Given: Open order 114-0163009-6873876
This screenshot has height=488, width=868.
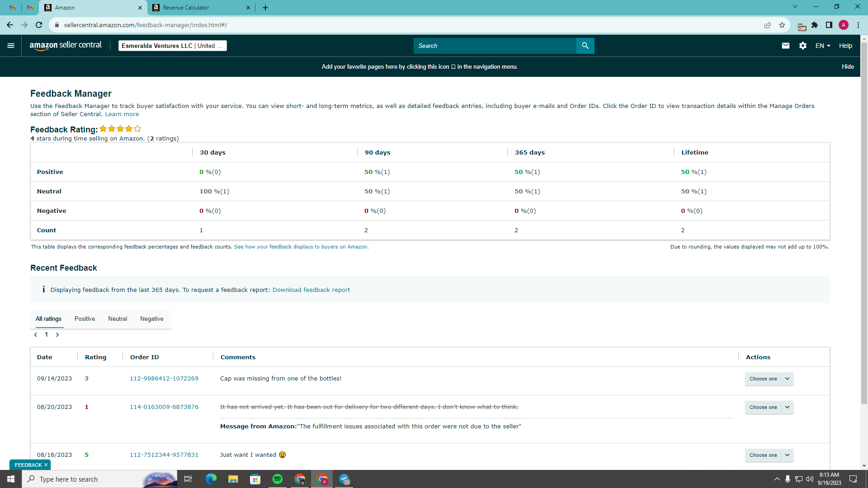Looking at the screenshot, I should (x=164, y=407).
